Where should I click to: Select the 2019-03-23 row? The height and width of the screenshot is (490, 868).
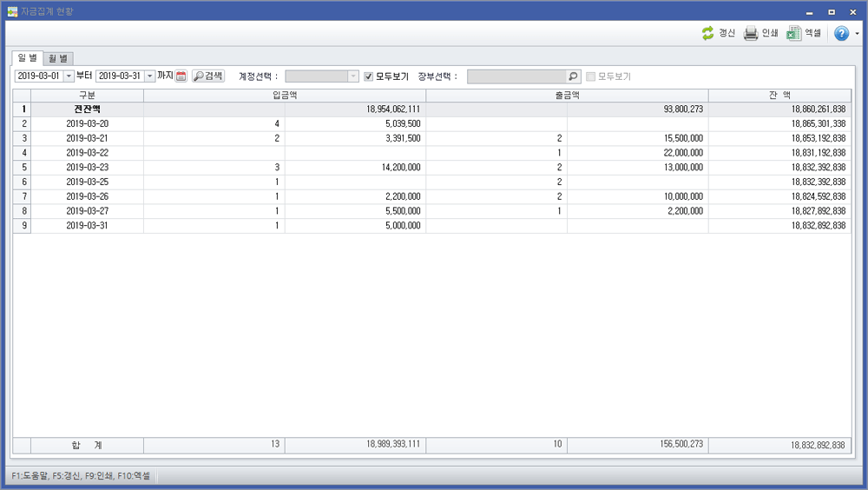point(87,167)
